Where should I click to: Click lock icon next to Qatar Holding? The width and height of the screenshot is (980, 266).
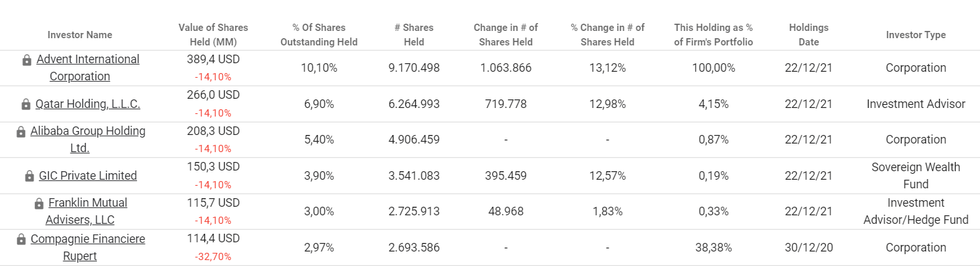pos(26,104)
